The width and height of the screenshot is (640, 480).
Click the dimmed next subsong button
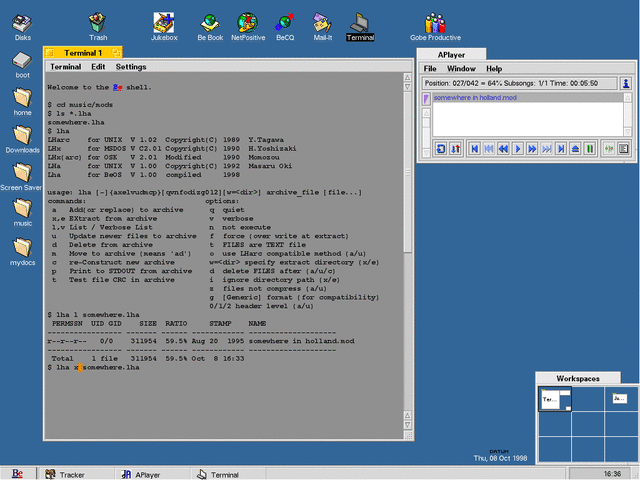[x=547, y=149]
